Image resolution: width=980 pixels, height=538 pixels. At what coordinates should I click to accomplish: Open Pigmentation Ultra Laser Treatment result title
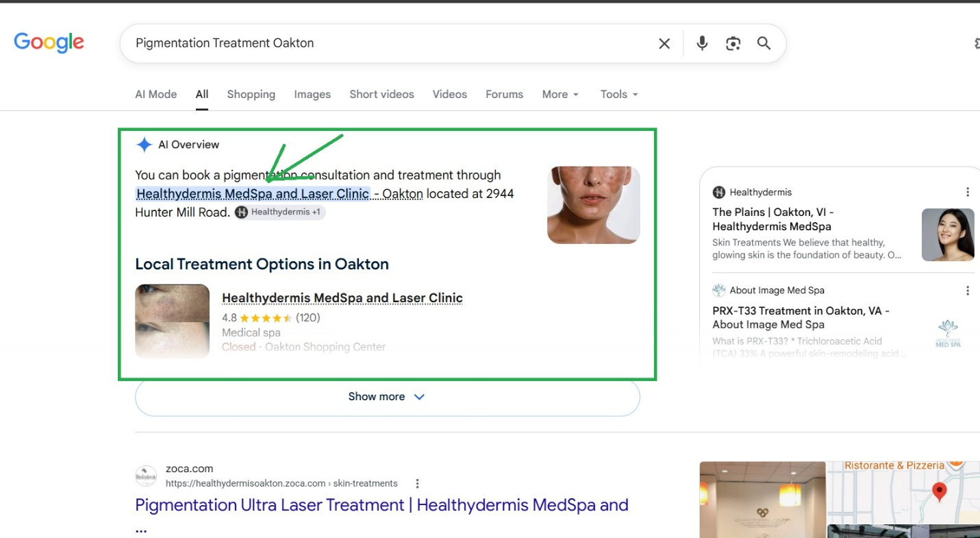click(381, 505)
